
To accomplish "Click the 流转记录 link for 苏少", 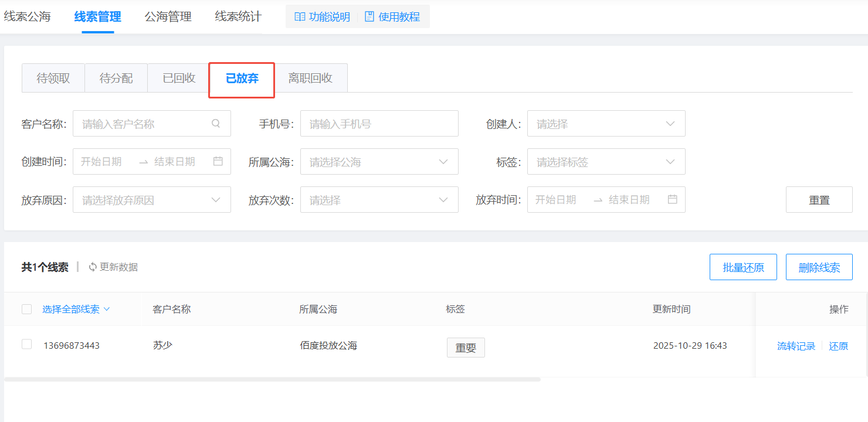I will 796,346.
